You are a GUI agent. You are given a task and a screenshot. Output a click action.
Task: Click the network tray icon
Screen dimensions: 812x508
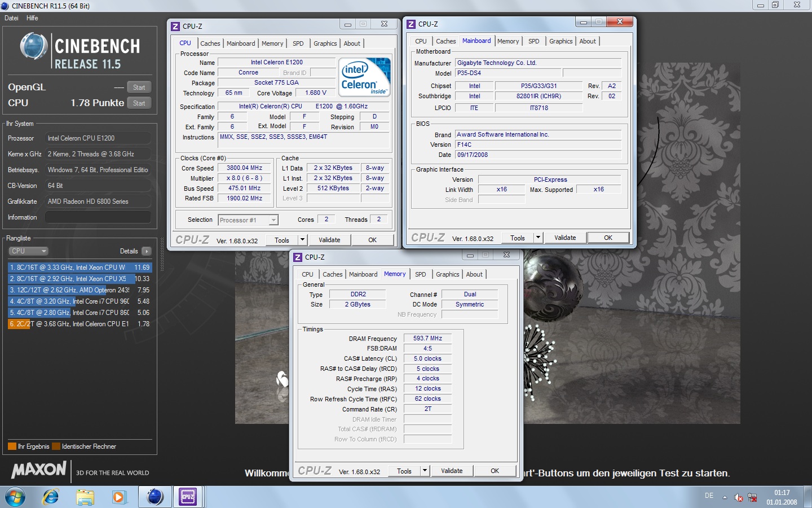click(x=752, y=497)
